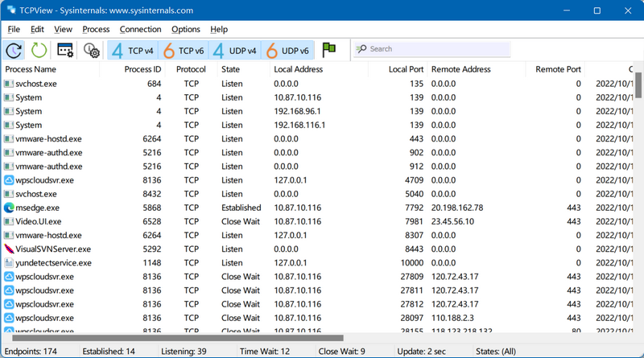Click icon of svchost.exe with PID 684

[9, 84]
